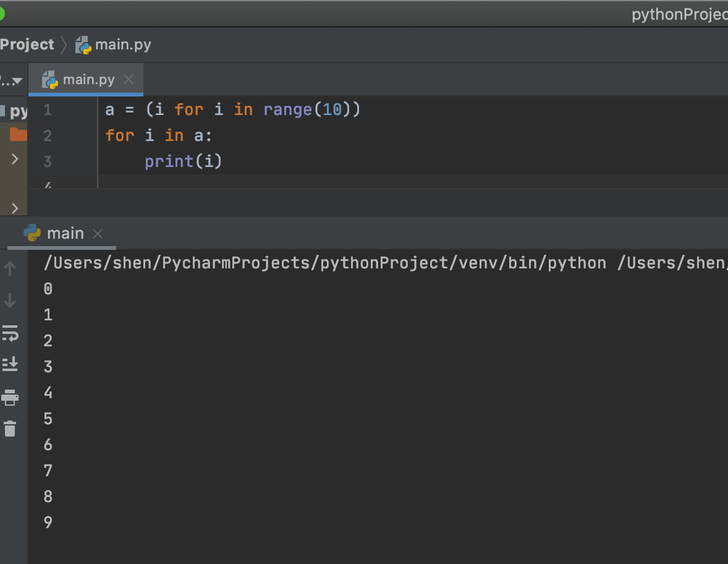Click the range keyword in line 1
The width and height of the screenshot is (728, 564).
(287, 110)
